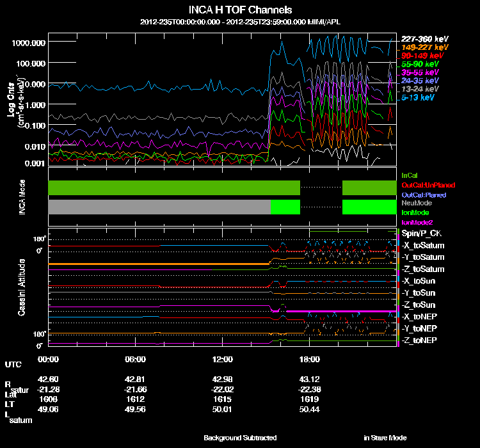The width and height of the screenshot is (480, 448).
Task: Click the date range subtitle with MIMI/APL
Action: pos(240,22)
